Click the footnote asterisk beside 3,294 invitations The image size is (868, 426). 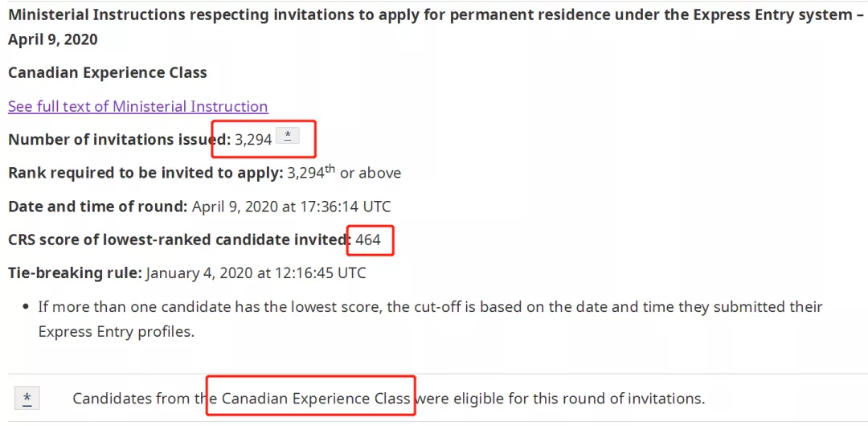click(x=287, y=136)
